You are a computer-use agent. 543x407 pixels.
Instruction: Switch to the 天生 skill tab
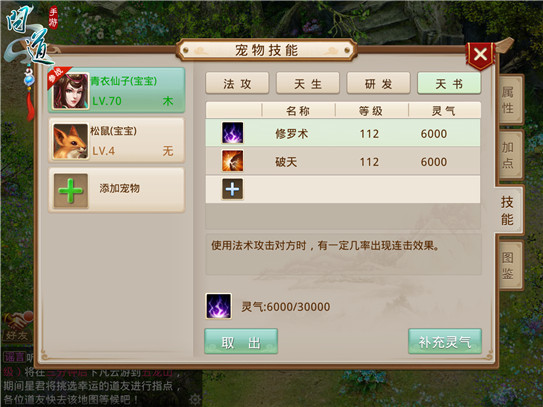pos(308,83)
